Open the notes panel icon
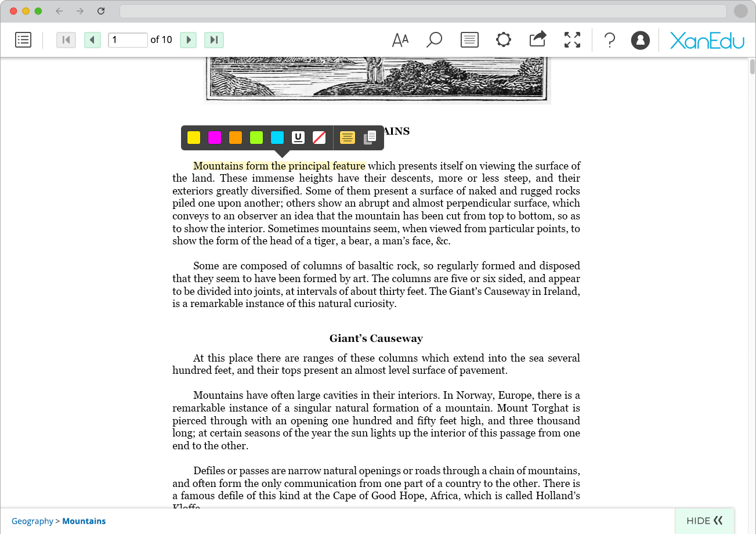Screen dimensions: 756x534 (x=469, y=39)
